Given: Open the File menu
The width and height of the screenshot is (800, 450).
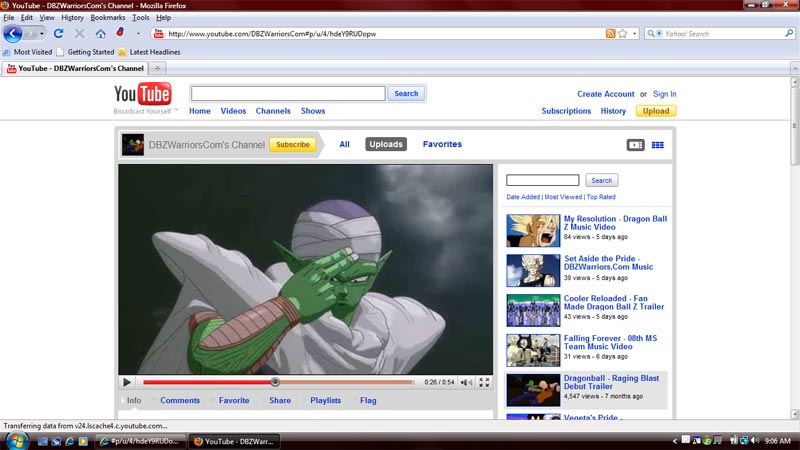Looking at the screenshot, I should tap(9, 17).
